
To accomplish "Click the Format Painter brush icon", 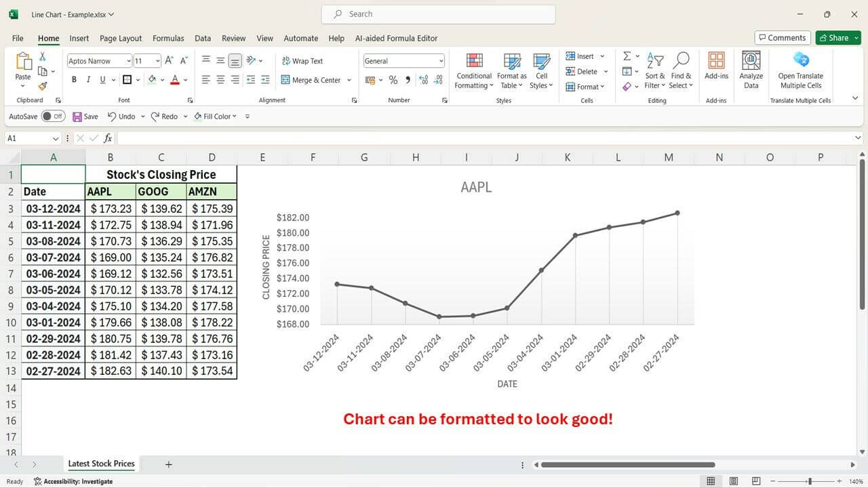I will pos(42,86).
